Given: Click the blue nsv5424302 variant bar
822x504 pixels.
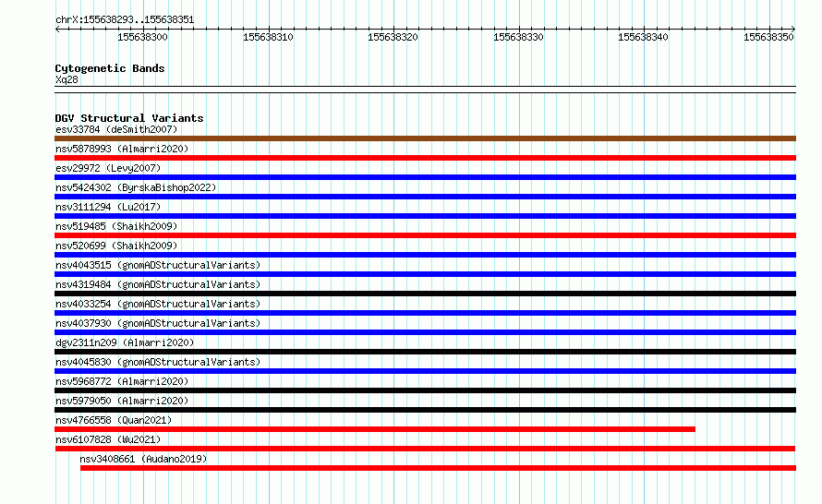Looking at the screenshot, I should [425, 197].
